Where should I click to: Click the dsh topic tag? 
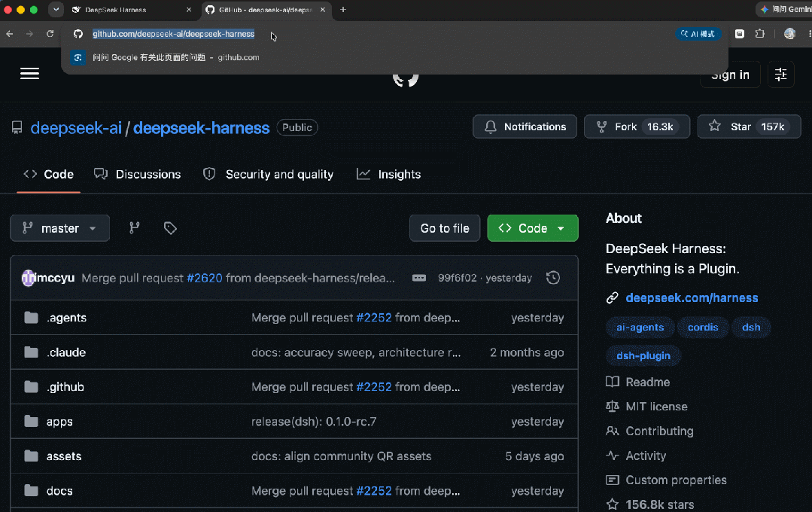(x=751, y=327)
